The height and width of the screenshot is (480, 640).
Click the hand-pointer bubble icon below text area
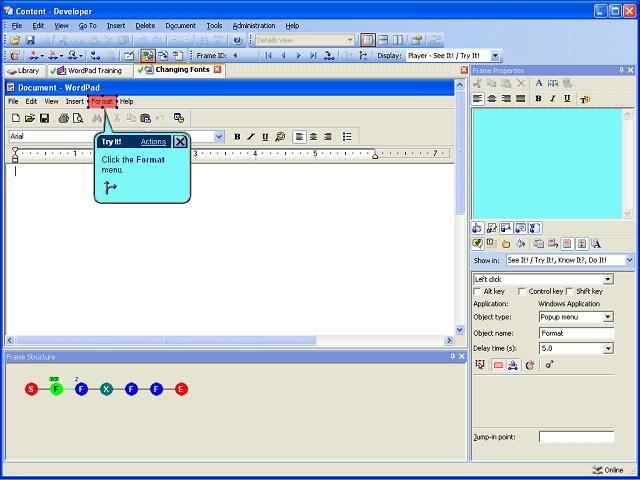tap(477, 228)
